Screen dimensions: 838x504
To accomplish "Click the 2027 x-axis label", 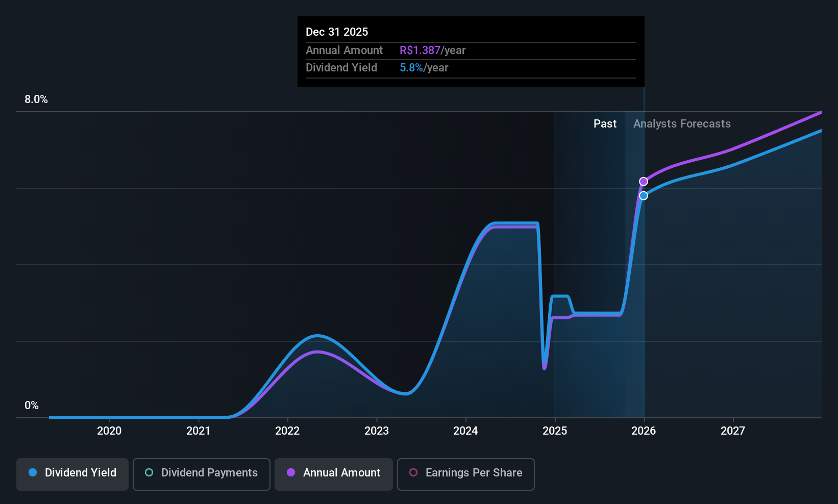I will [x=733, y=431].
